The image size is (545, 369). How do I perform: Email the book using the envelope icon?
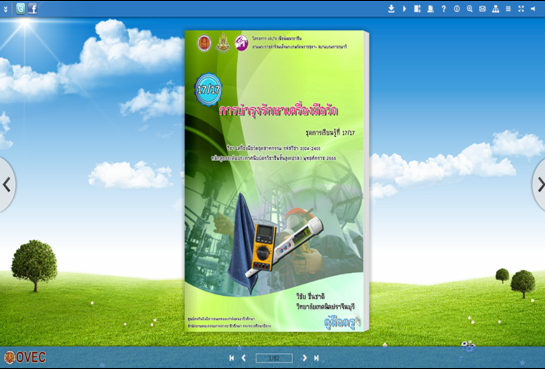point(482,9)
